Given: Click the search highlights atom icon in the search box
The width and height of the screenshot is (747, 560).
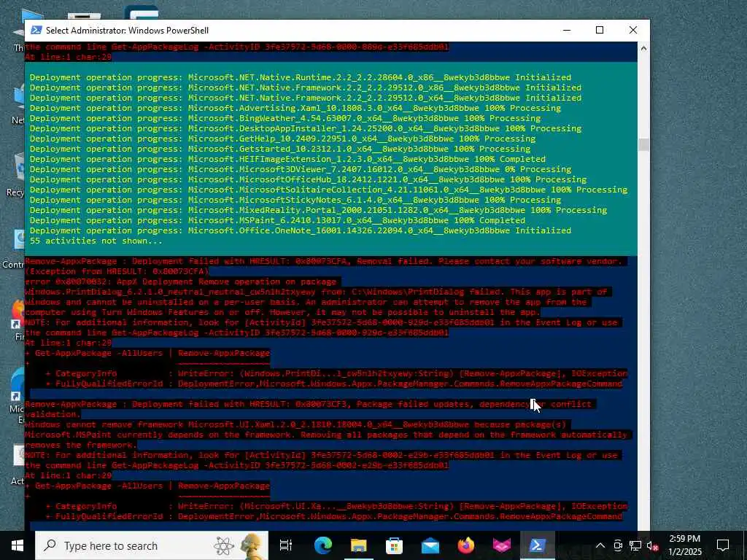Looking at the screenshot, I should click(x=224, y=545).
